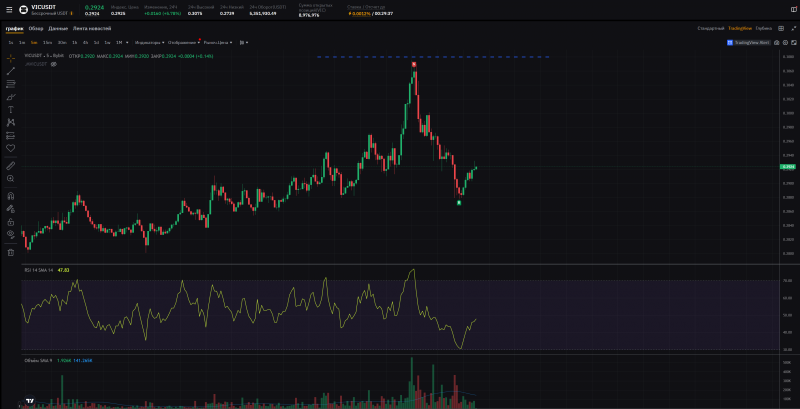Screen dimensions: 800x409
Task: Click the VICUSDT · 5 · Bybit chart legend
Action: tap(44, 56)
